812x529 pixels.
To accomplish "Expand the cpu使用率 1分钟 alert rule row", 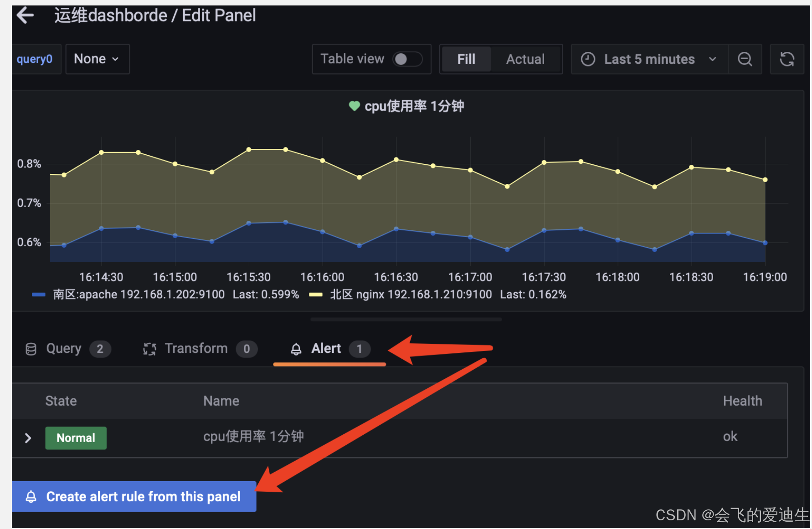I will pyautogui.click(x=28, y=438).
